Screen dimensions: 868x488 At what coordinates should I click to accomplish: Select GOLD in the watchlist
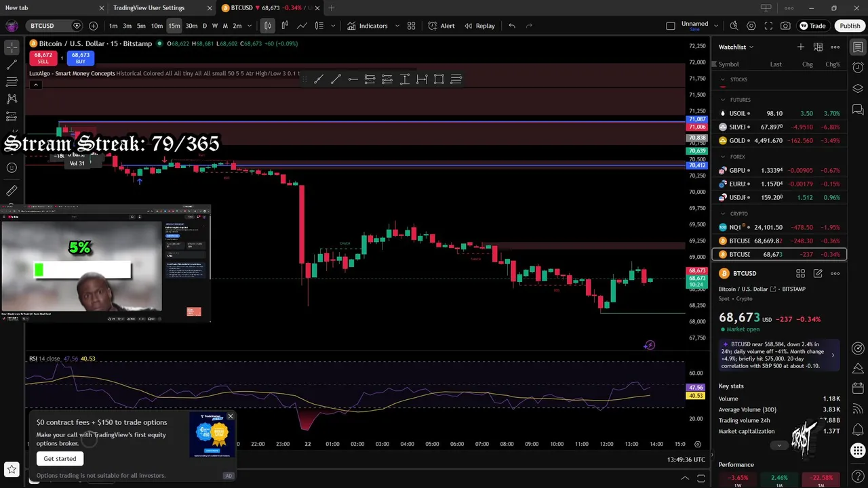click(x=779, y=140)
